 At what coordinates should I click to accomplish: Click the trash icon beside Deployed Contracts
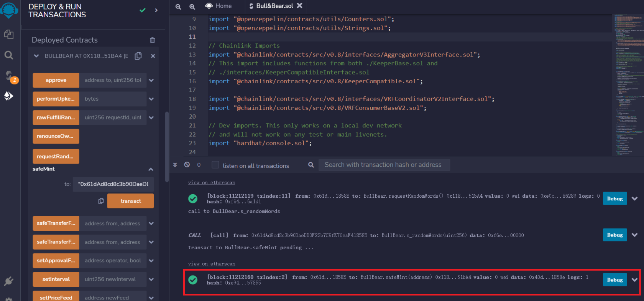pyautogui.click(x=152, y=40)
